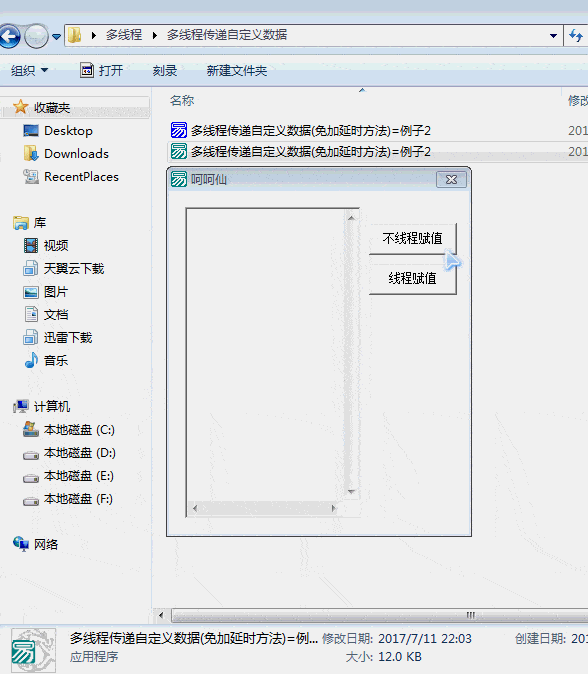Viewport: 588px width, 674px height.
Task: Open Desktop in favorites
Action: click(58, 131)
